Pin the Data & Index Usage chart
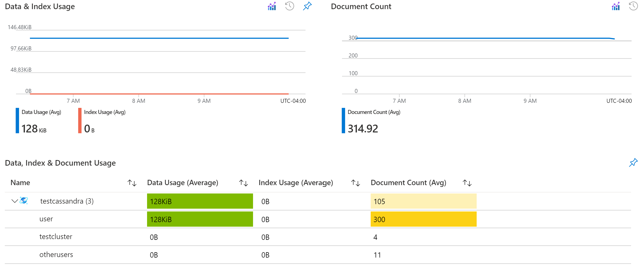 click(307, 6)
